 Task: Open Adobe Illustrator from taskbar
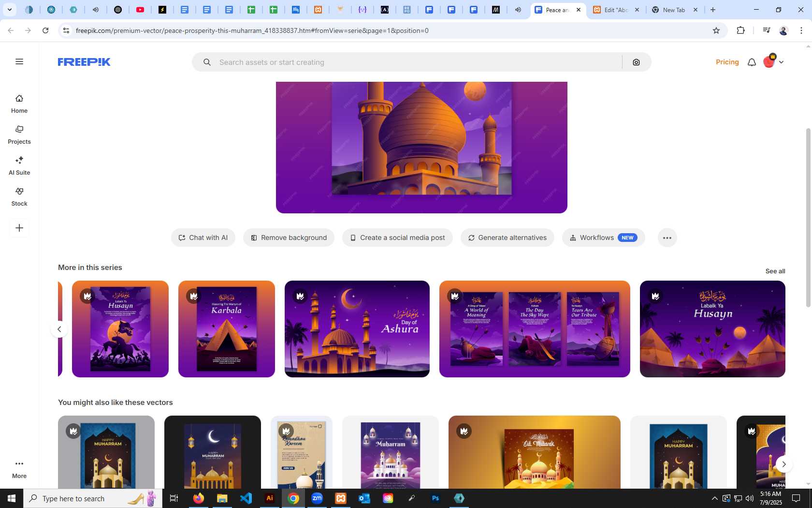tap(270, 498)
